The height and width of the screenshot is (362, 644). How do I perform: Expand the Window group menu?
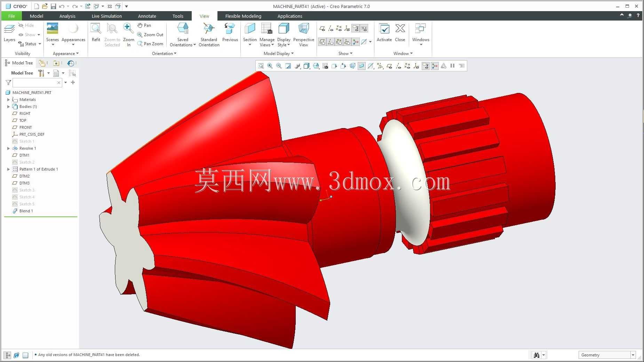click(403, 54)
